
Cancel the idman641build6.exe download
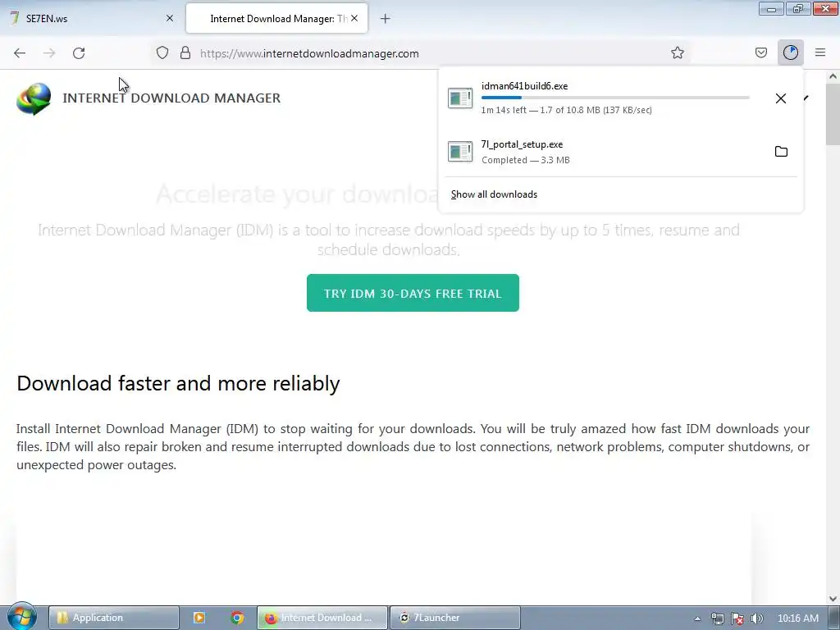point(781,98)
